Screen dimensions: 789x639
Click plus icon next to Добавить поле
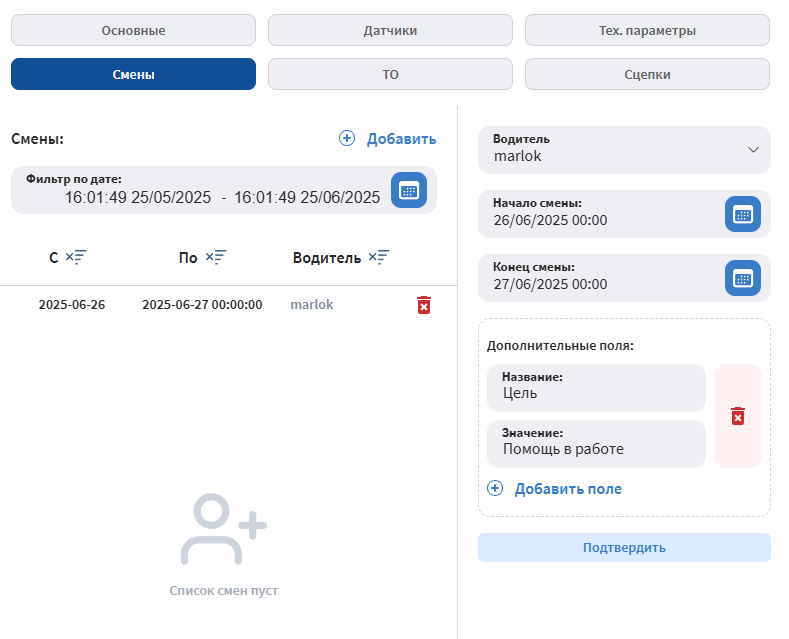click(495, 489)
